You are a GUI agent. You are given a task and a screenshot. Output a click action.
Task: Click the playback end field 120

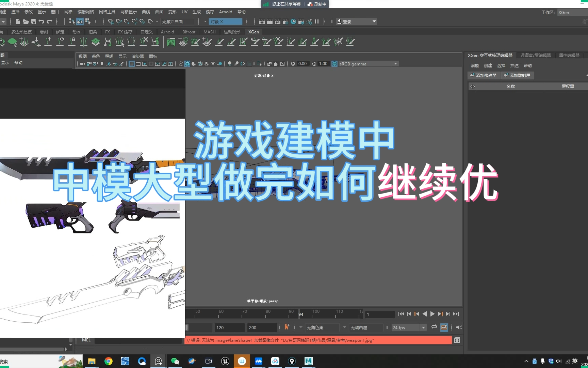[x=229, y=327]
